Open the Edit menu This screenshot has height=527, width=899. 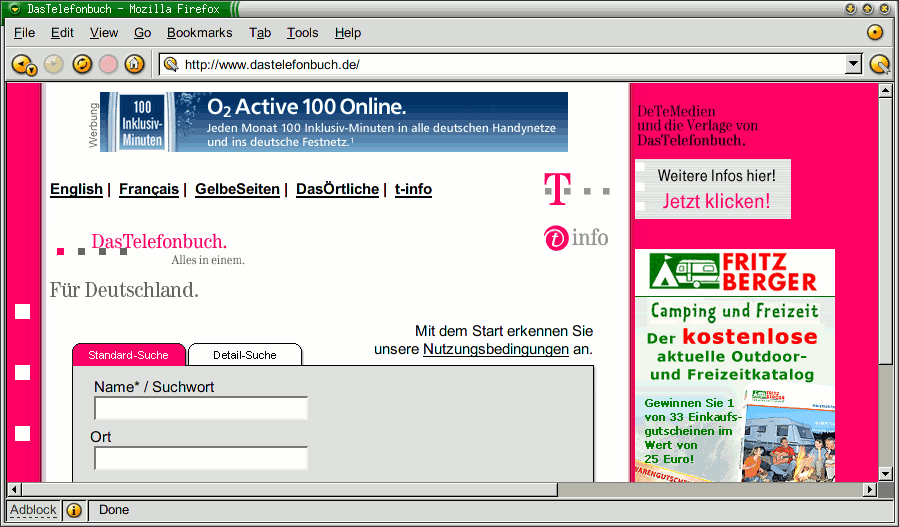tap(62, 33)
